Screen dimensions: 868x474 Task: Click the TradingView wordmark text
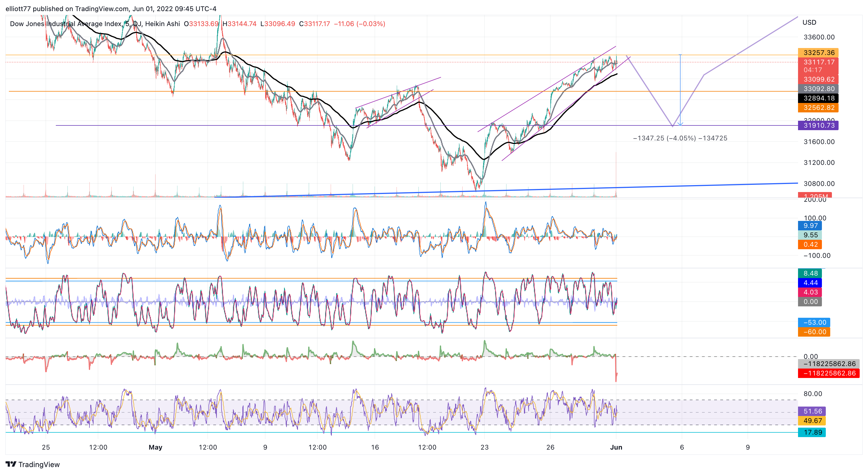39,464
